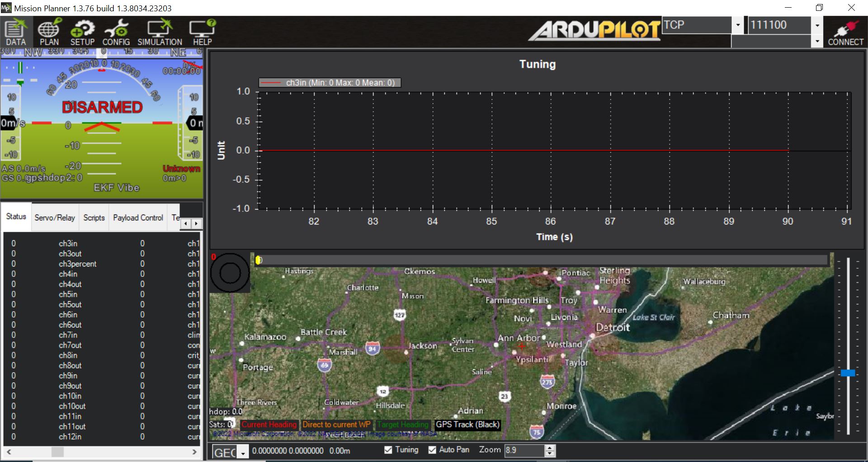This screenshot has height=462, width=868.
Task: Click the Target Heading legend label
Action: pos(402,425)
